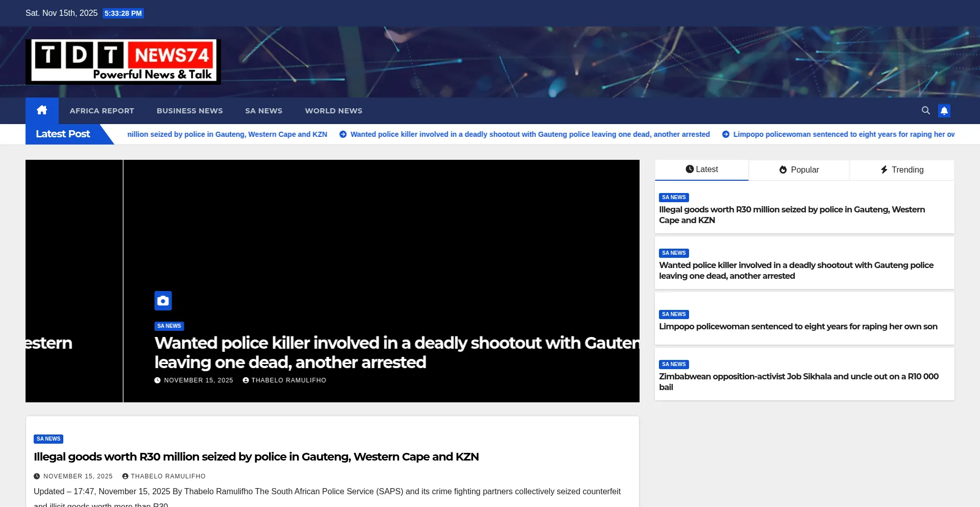The image size is (980, 507).
Task: Click the Home icon in navigation bar
Action: click(42, 110)
